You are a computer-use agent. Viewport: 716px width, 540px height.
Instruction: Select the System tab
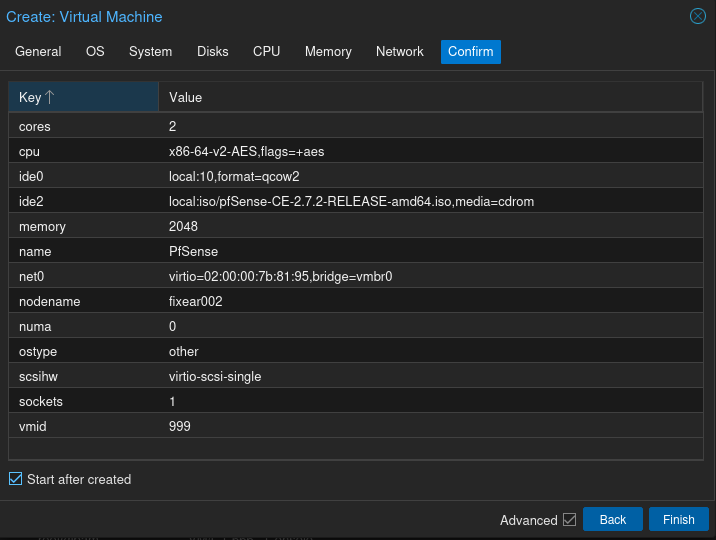tap(150, 52)
